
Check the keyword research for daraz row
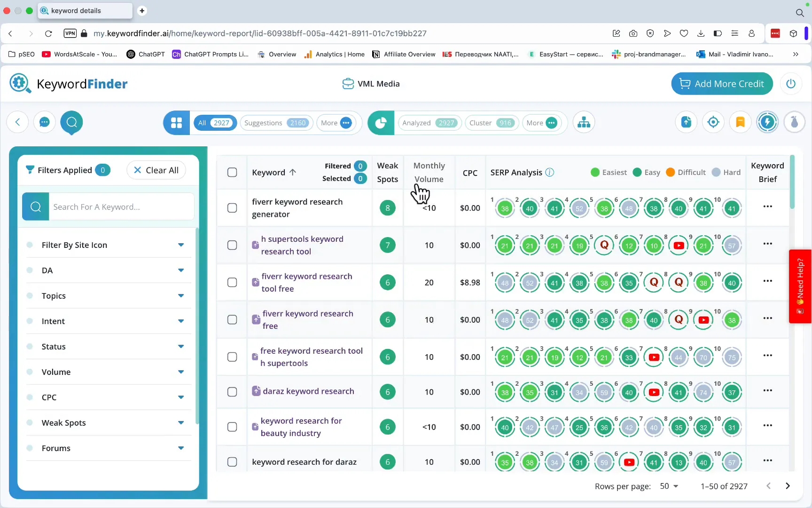coord(232,462)
